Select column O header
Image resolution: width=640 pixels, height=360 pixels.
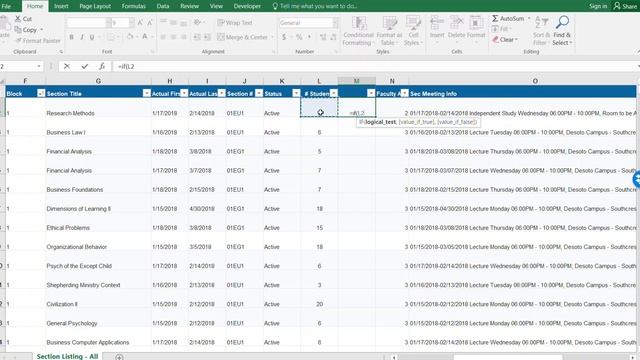pyautogui.click(x=535, y=81)
